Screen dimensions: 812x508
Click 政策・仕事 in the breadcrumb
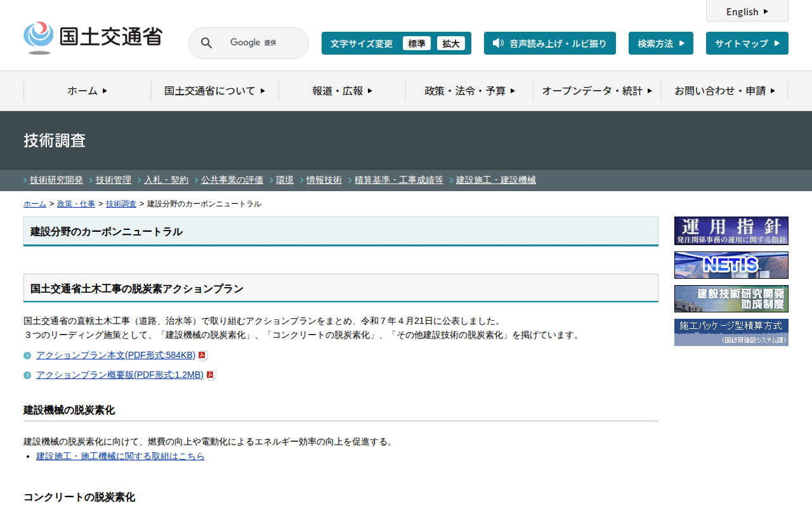coord(76,204)
